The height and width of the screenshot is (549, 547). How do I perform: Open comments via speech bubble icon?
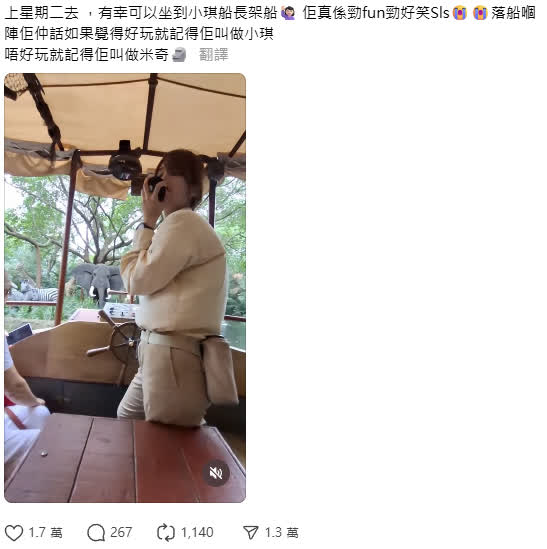pos(96,533)
